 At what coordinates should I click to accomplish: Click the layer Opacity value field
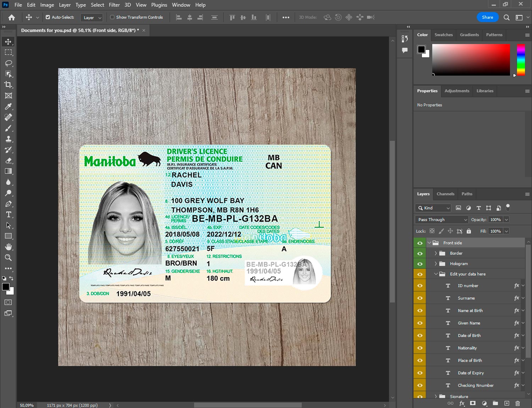coord(495,220)
